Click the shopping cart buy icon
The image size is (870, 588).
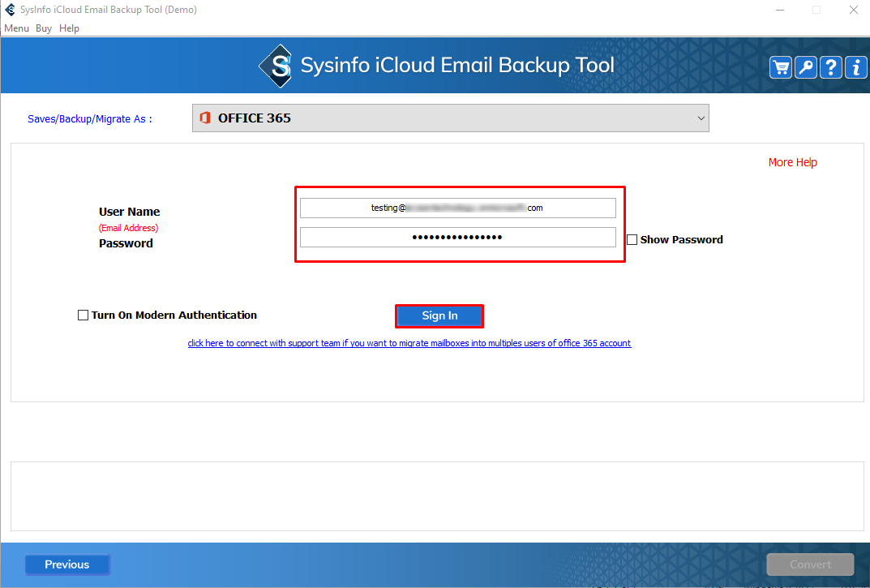coord(781,67)
